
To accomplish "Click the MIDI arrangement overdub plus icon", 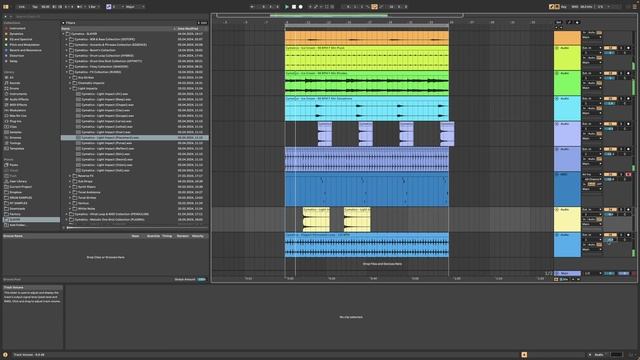I will click(310, 7).
